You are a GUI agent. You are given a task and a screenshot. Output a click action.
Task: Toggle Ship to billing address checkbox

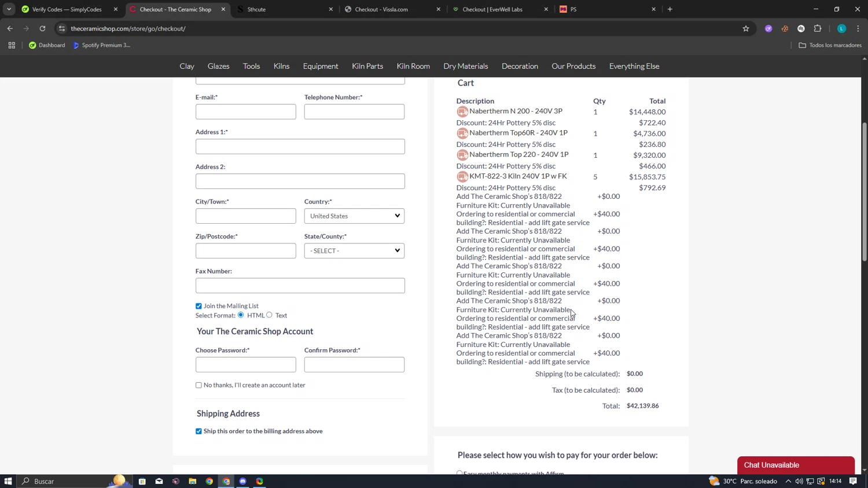click(198, 431)
